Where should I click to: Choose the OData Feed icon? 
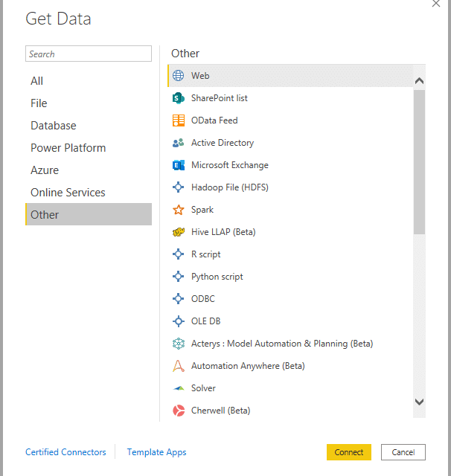click(x=179, y=120)
